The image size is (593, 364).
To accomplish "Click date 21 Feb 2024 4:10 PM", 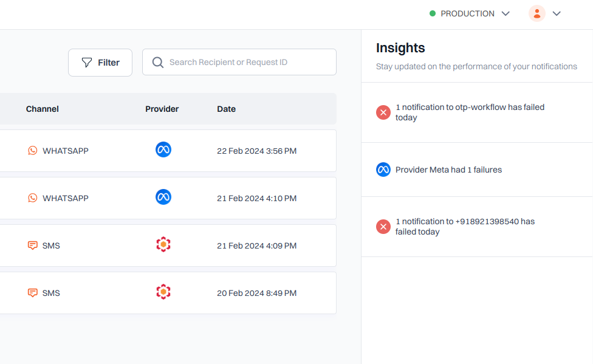I will tap(257, 198).
